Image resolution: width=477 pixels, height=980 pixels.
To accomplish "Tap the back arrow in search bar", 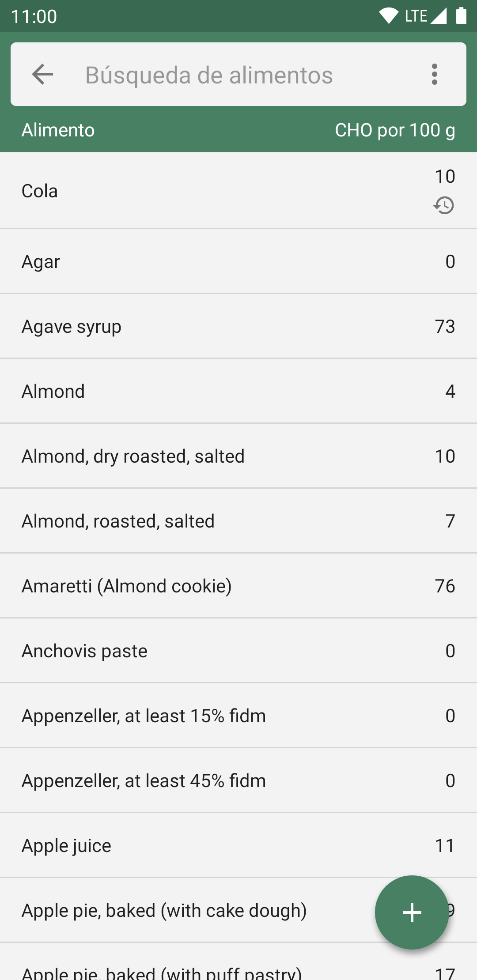I will tap(43, 74).
